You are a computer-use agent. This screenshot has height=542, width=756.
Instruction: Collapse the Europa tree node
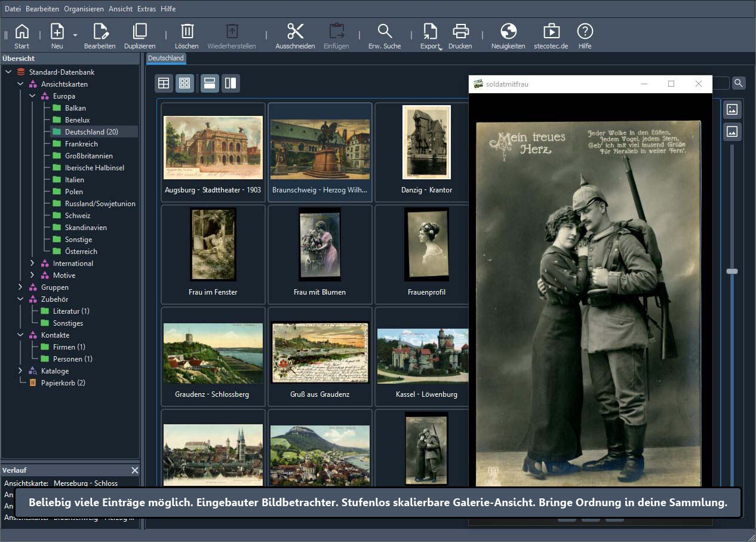point(32,96)
